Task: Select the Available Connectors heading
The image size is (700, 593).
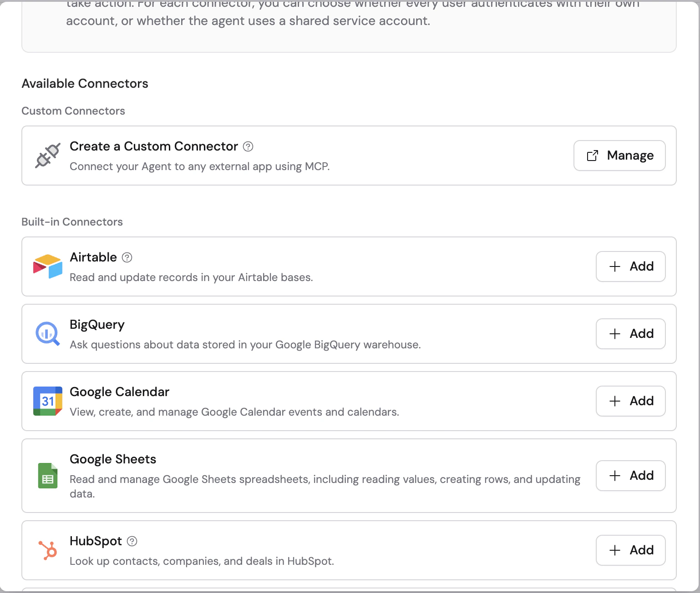Action: click(85, 83)
